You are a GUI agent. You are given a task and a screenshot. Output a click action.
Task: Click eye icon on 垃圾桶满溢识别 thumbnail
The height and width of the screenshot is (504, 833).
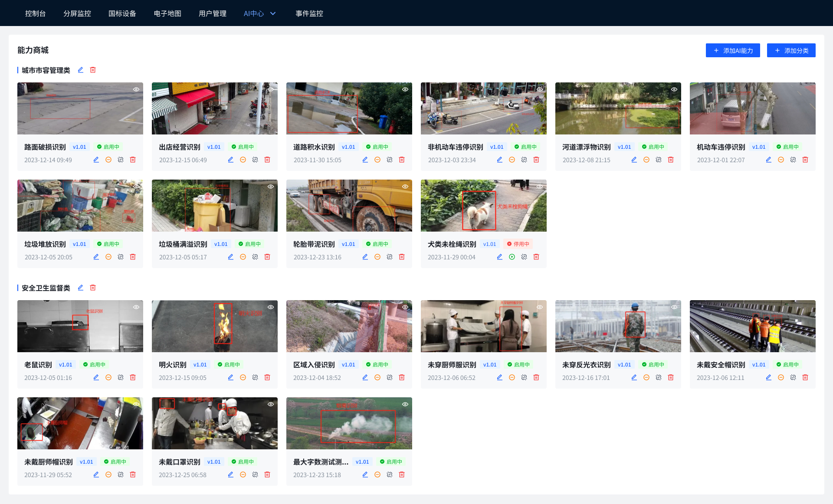point(271,187)
